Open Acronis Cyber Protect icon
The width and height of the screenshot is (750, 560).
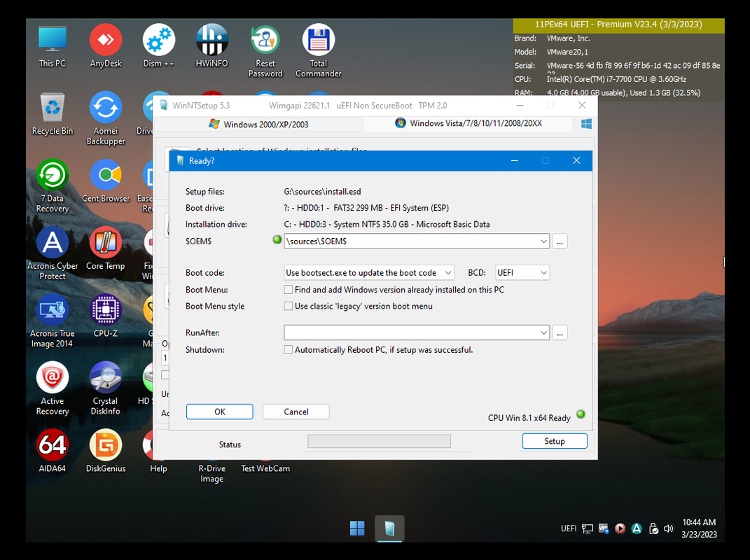(52, 253)
